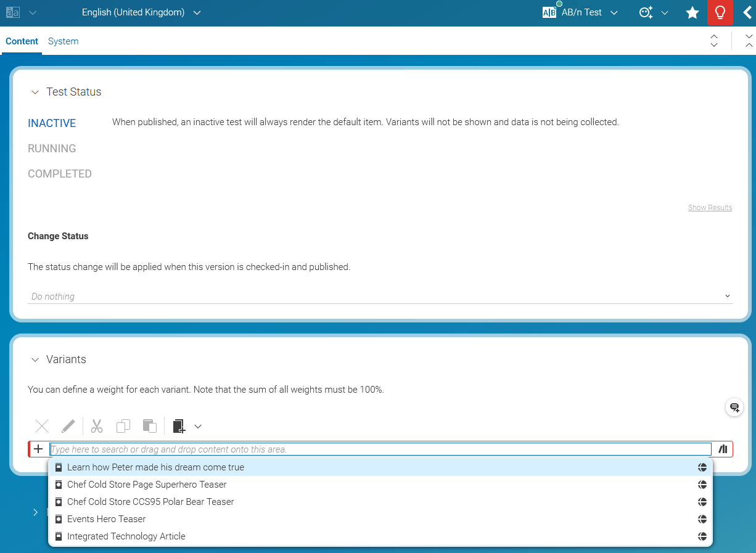
Task: Click the weight sphere beside Integrated Technology Article
Action: 702,536
